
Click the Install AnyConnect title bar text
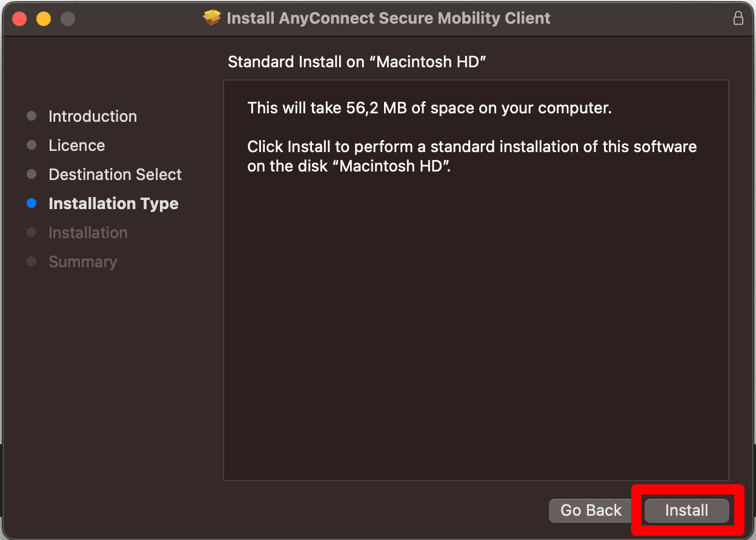coord(388,18)
